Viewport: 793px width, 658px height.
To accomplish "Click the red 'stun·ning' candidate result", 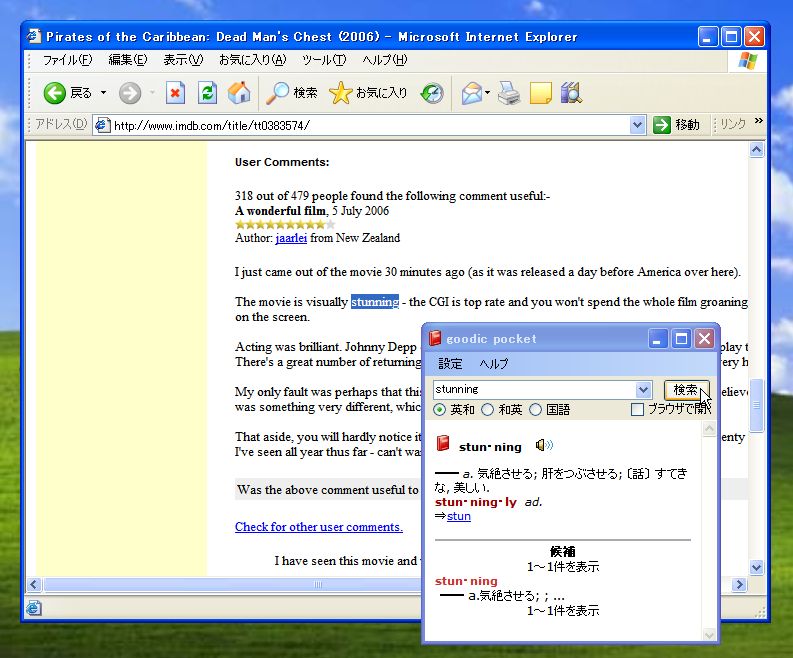I will (x=466, y=581).
